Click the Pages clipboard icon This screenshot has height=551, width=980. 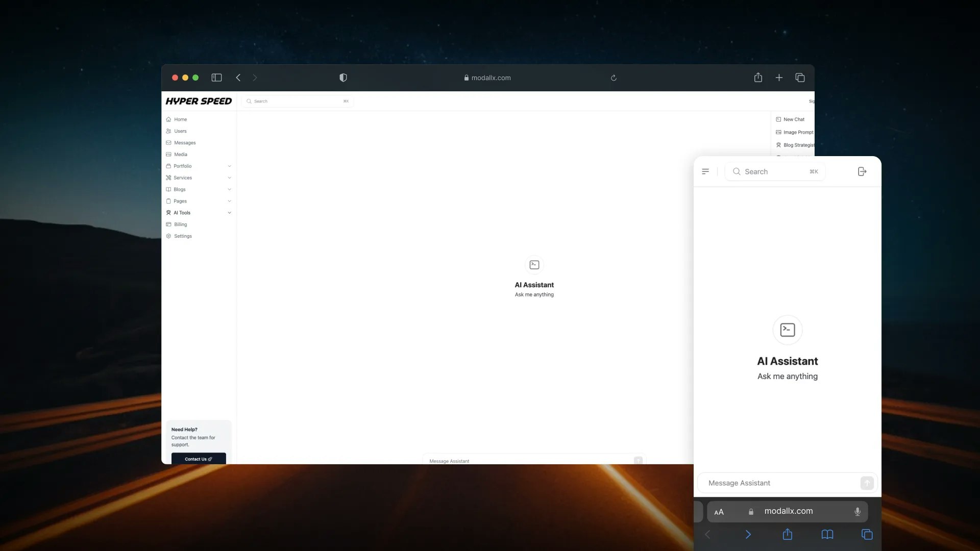[168, 201]
